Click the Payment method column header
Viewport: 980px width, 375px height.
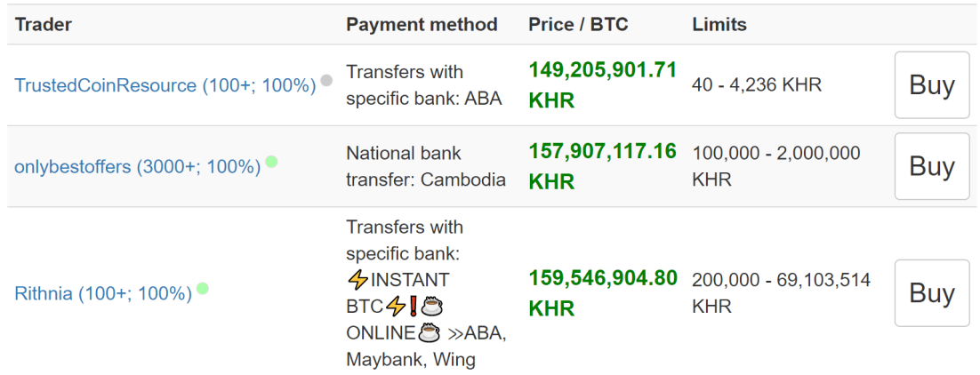[x=422, y=24]
